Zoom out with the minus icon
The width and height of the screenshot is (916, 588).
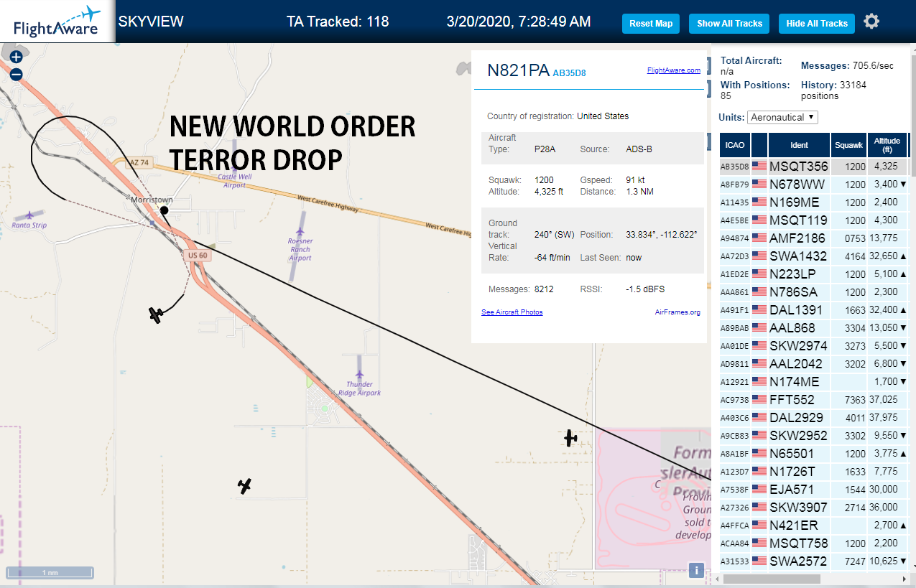(x=16, y=74)
